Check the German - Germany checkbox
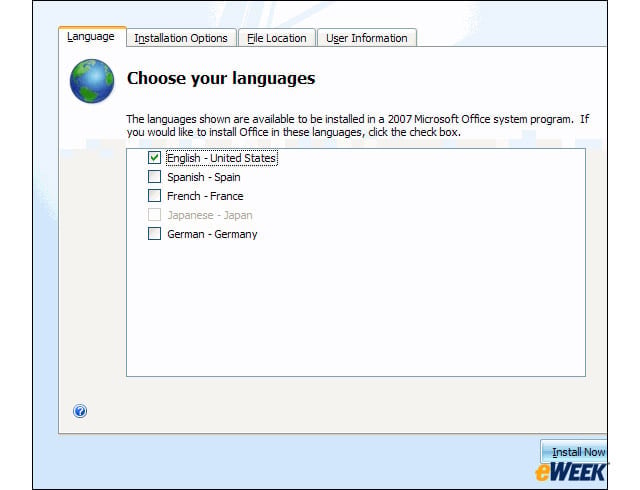Screen dimensions: 640x490 pyautogui.click(x=154, y=234)
